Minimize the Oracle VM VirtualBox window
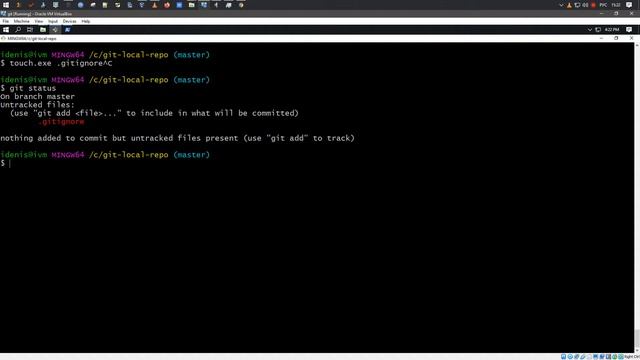Image resolution: width=640 pixels, height=360 pixels. (601, 13)
